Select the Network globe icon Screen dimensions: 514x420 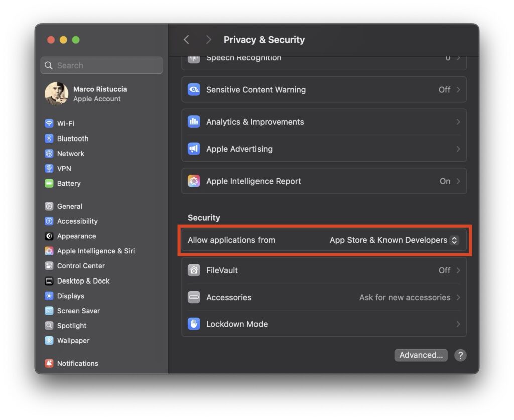click(49, 154)
